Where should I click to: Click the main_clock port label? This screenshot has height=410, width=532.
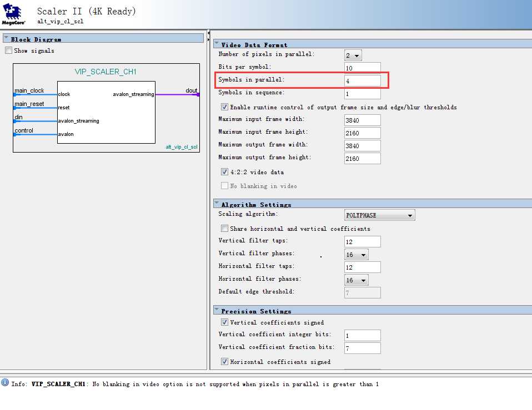pyautogui.click(x=29, y=90)
